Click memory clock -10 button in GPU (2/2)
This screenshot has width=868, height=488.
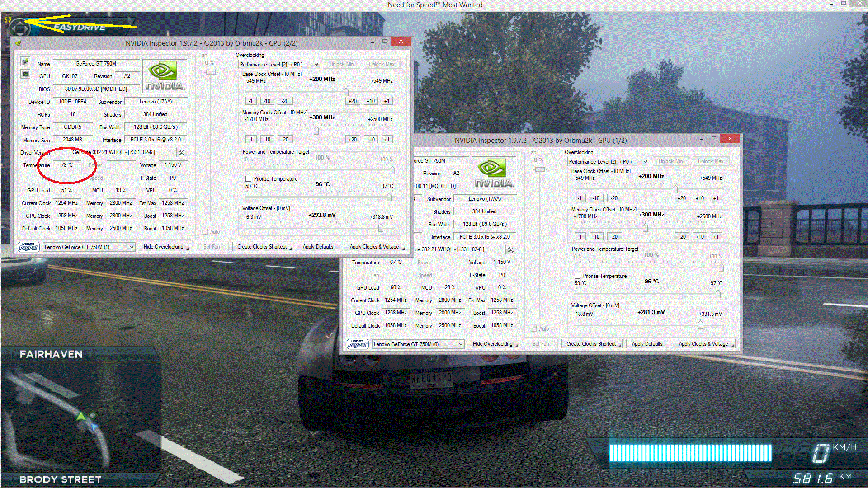coord(267,140)
